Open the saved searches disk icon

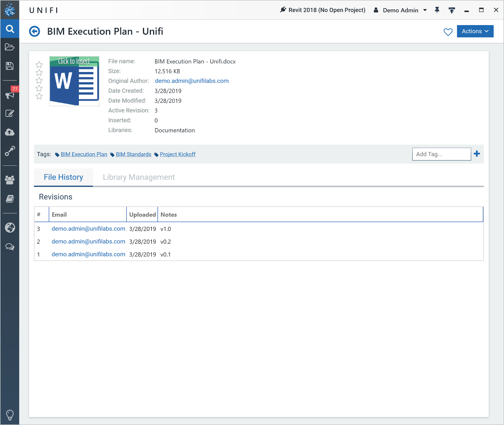pos(10,66)
